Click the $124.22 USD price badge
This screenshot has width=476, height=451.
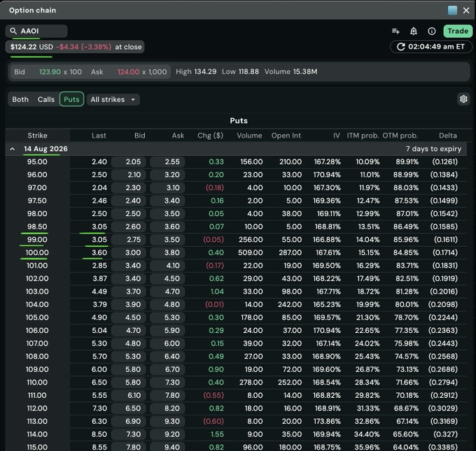75,47
